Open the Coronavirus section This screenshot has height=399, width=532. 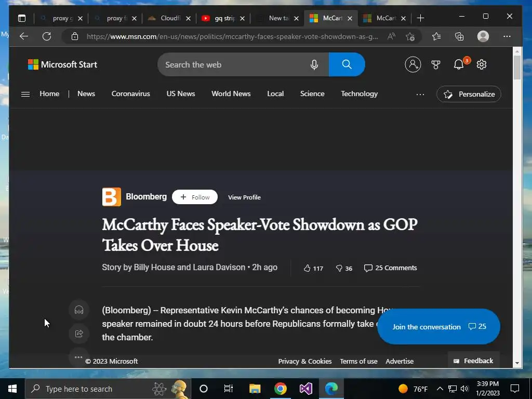click(130, 94)
